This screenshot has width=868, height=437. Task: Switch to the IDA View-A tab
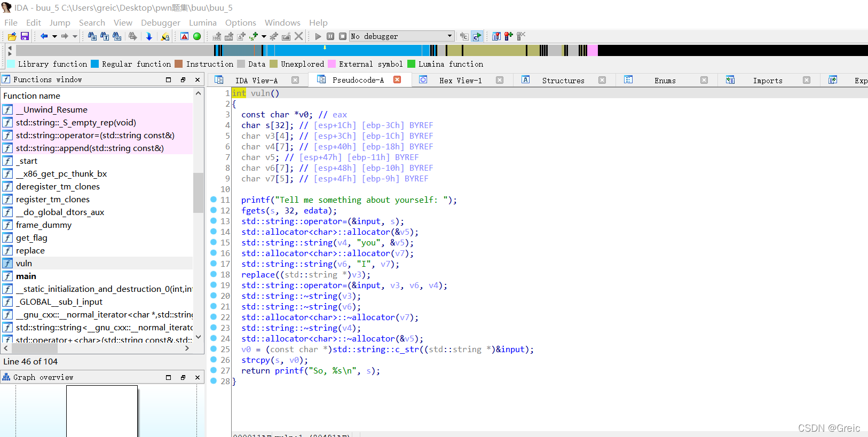click(256, 81)
